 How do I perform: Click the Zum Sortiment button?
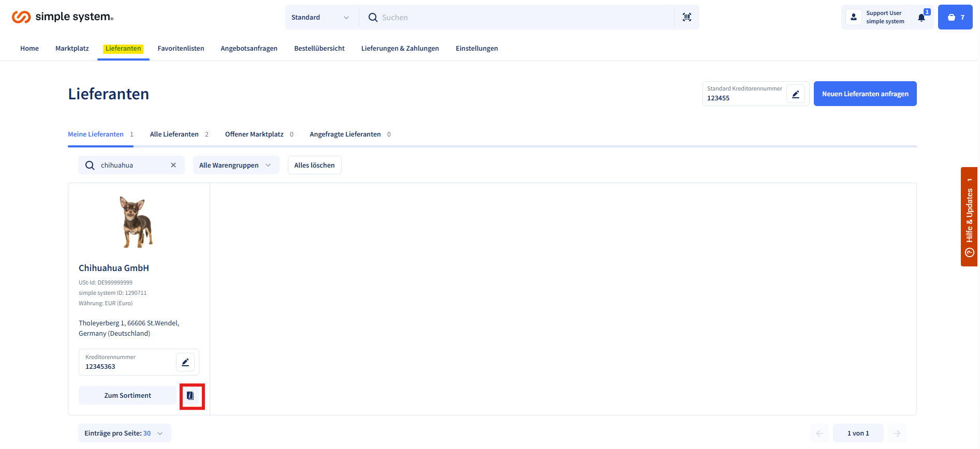pos(127,396)
